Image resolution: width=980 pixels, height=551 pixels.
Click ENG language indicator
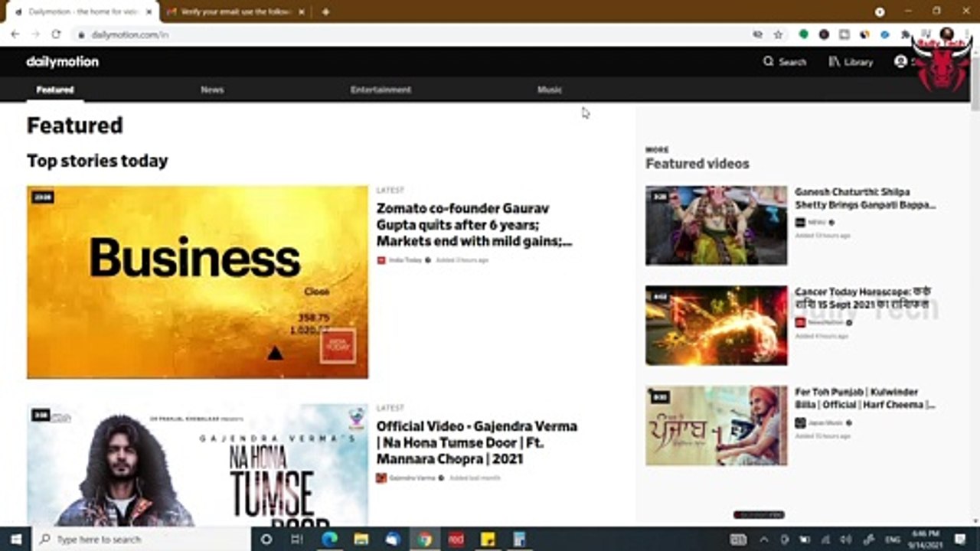coord(893,540)
